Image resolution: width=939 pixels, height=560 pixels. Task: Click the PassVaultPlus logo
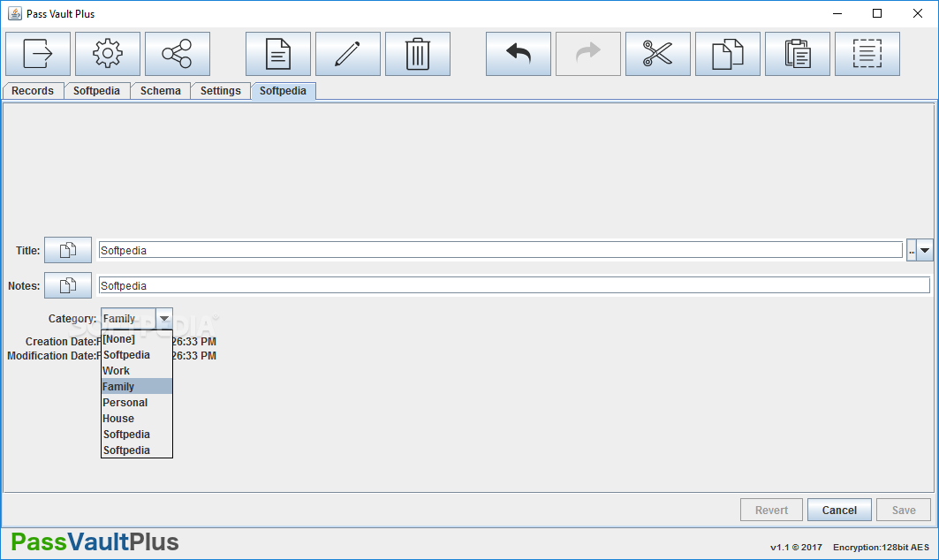point(95,542)
